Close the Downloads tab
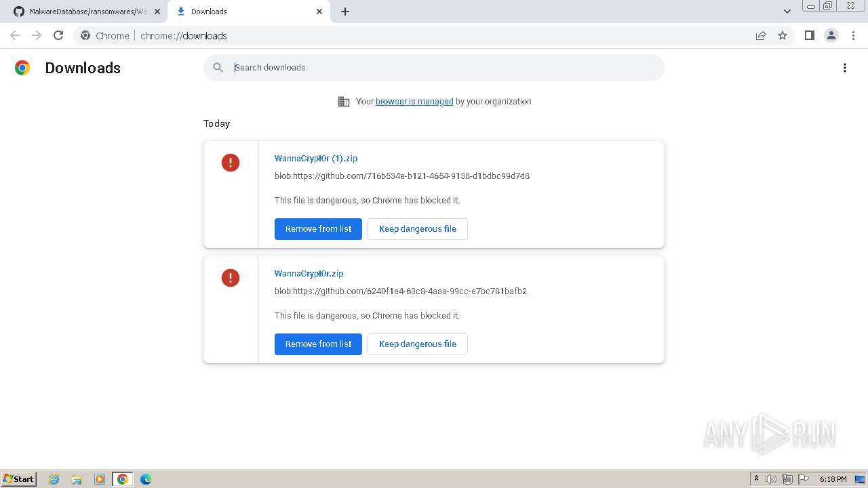The image size is (868, 488). [x=319, y=12]
